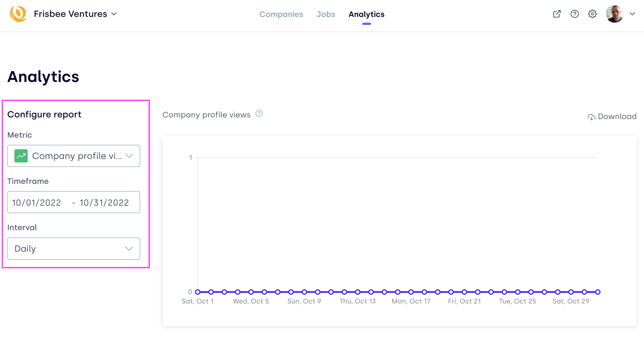Click the last data point on chart line

tap(598, 292)
